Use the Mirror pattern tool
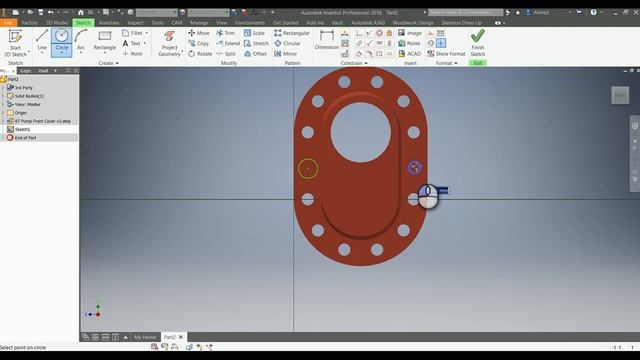Screen dimensions: 640x360 click(x=286, y=53)
